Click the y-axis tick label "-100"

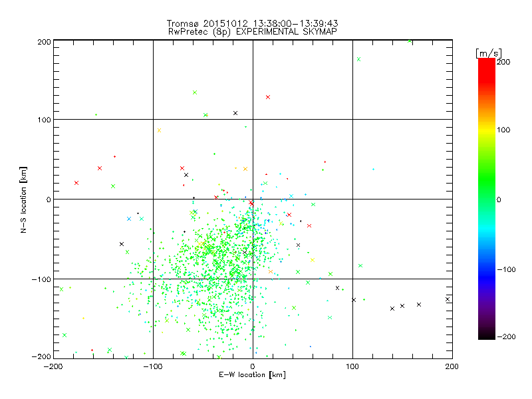tap(41, 279)
